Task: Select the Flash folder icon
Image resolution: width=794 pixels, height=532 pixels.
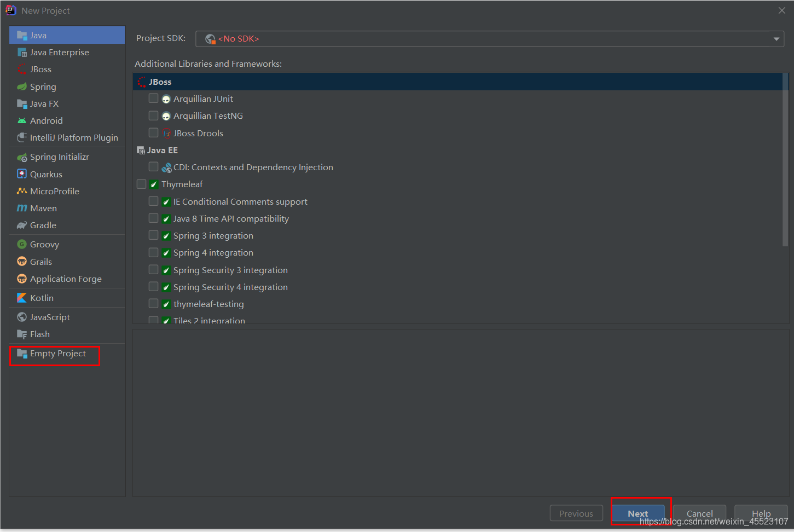Action: [x=22, y=334]
